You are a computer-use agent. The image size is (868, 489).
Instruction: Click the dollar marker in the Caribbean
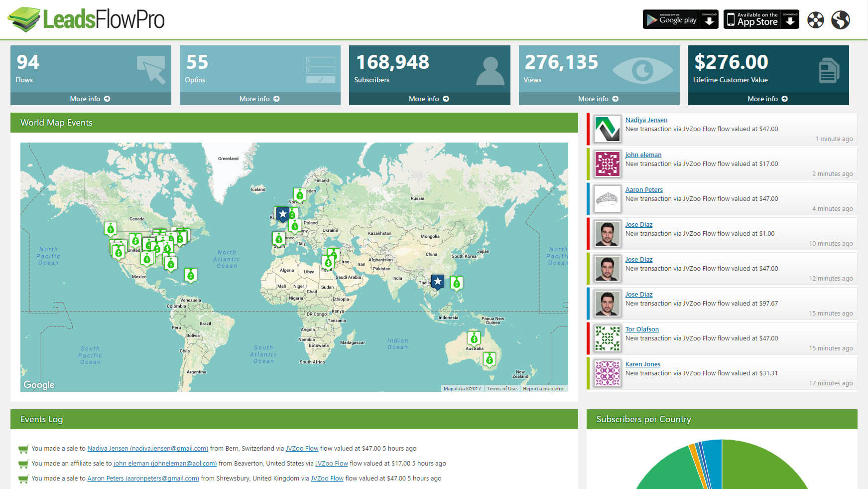191,275
